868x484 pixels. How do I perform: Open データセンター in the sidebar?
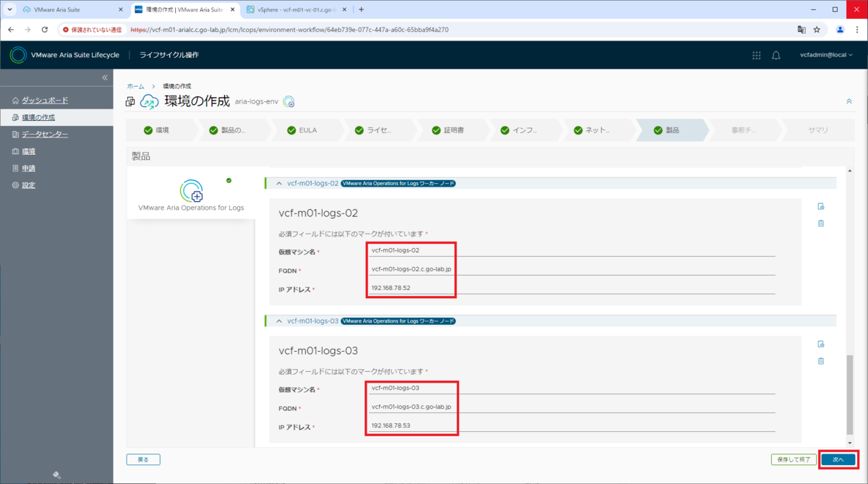[45, 135]
